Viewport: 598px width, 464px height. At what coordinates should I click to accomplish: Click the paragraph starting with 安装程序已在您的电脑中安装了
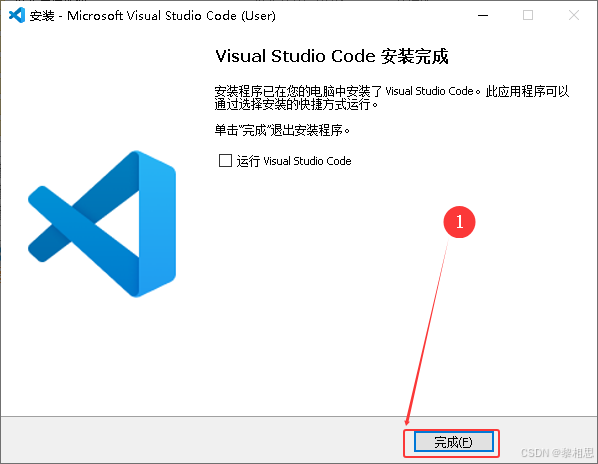(392, 97)
